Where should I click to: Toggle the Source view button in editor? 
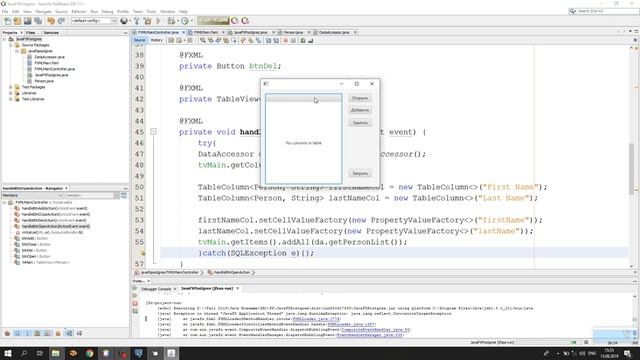point(140,40)
